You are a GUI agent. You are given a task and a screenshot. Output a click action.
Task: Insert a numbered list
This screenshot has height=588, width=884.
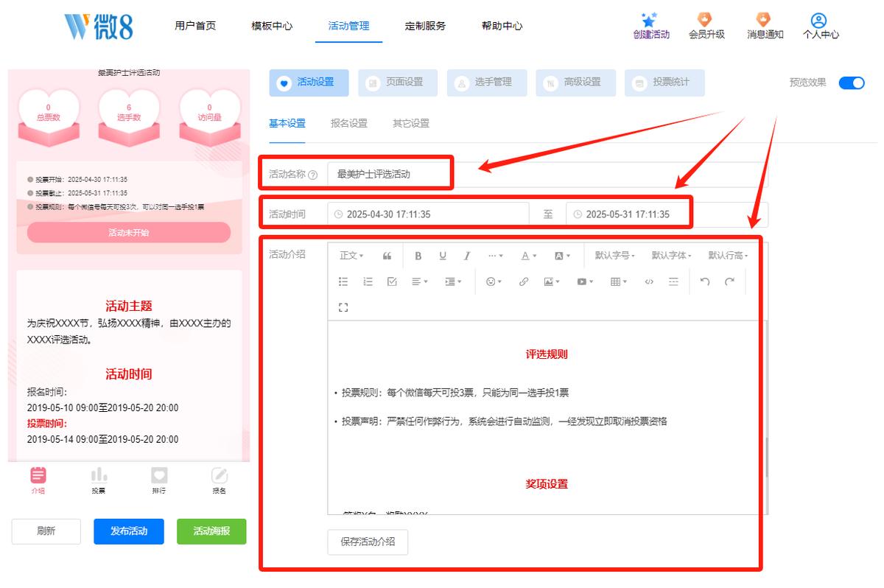(x=368, y=281)
